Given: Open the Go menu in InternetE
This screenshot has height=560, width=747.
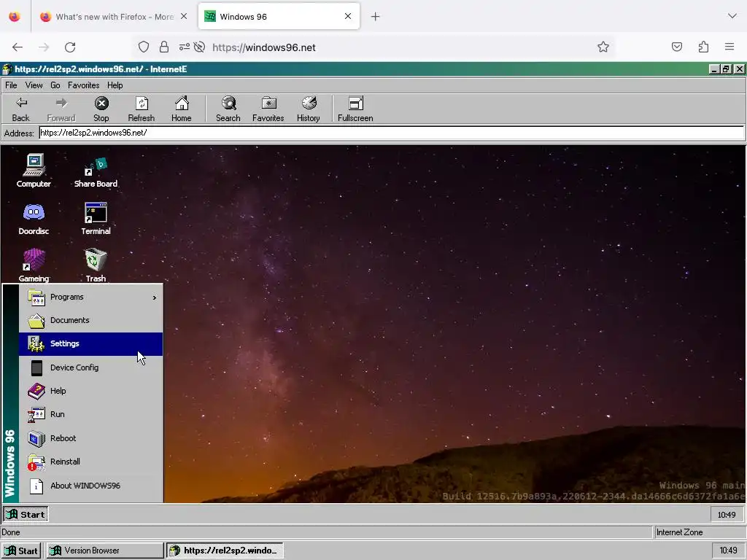Looking at the screenshot, I should coord(55,85).
